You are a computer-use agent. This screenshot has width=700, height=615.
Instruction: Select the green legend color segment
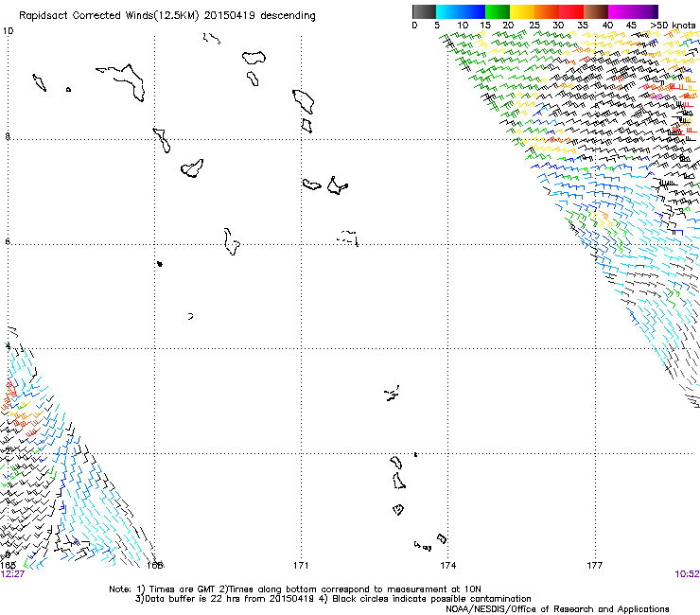(x=498, y=11)
